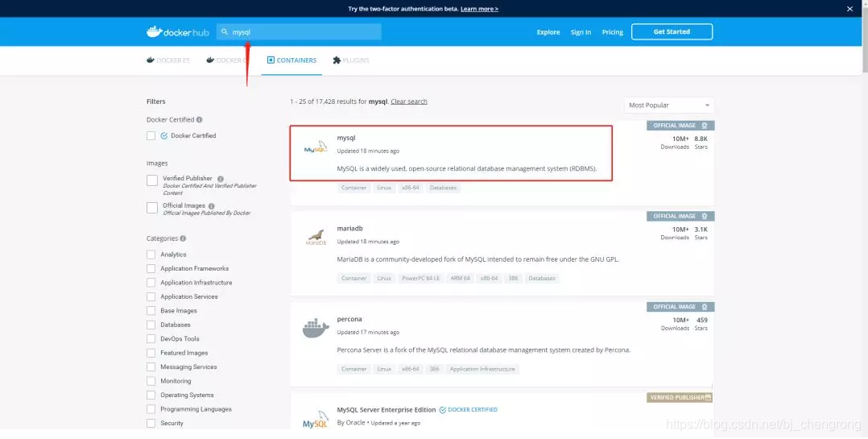
Task: Click the Docker Certified badge on MySQL Enterprise
Action: tap(469, 410)
